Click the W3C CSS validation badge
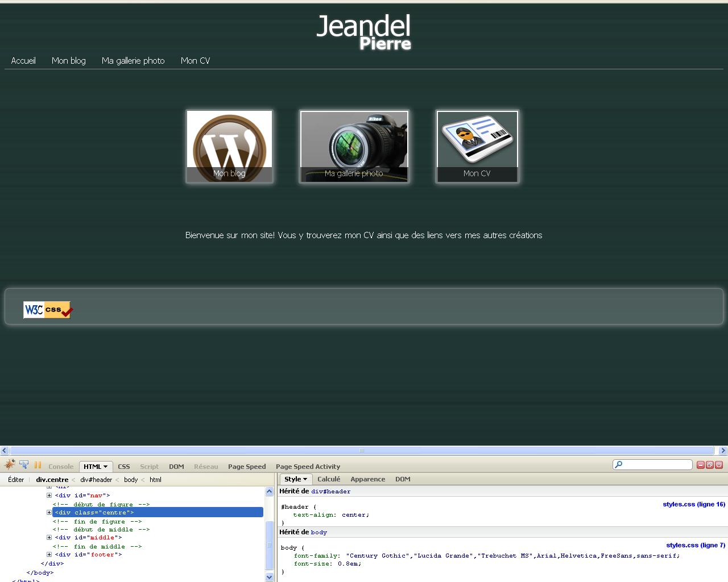This screenshot has width=728, height=582. click(48, 310)
